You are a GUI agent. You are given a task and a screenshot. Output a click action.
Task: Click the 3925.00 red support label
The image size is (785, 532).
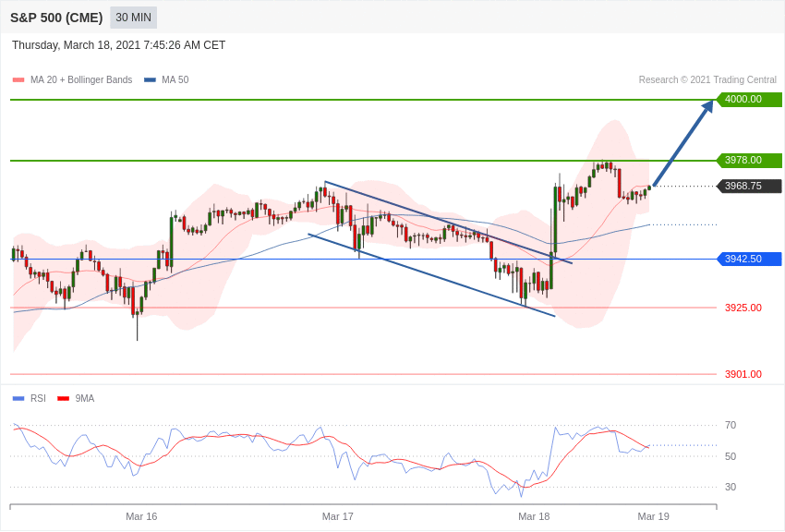743,308
